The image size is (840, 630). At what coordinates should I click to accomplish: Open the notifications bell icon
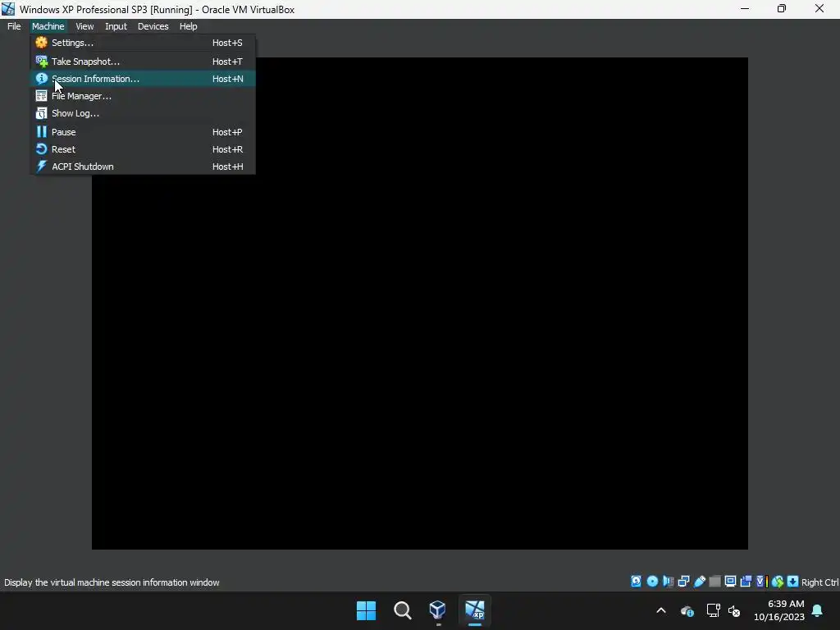[x=818, y=610]
